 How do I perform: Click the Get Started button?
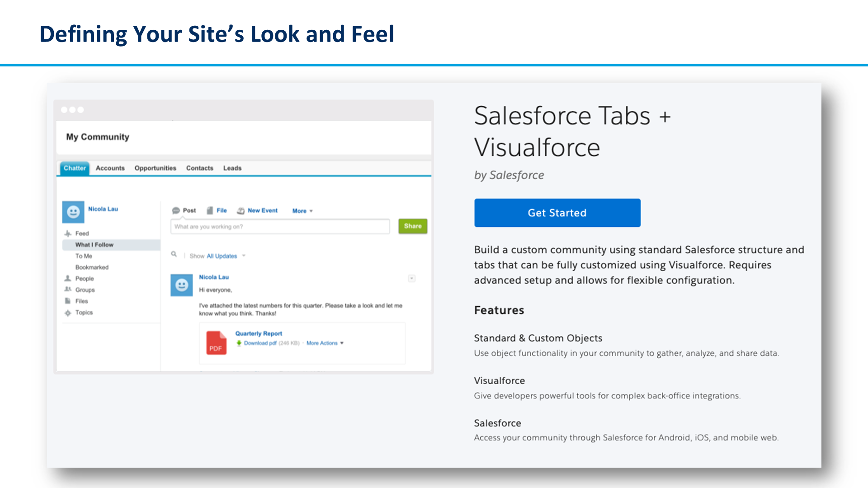click(557, 213)
